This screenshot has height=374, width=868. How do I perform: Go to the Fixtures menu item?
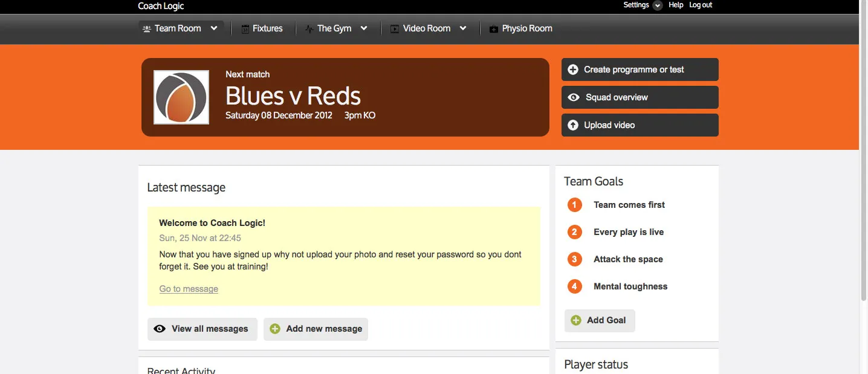click(x=262, y=28)
